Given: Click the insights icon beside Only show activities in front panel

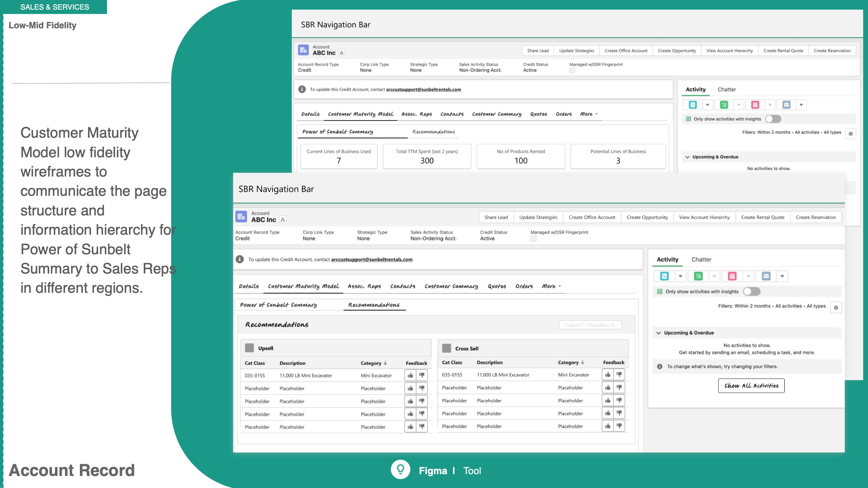Looking at the screenshot, I should [x=660, y=292].
